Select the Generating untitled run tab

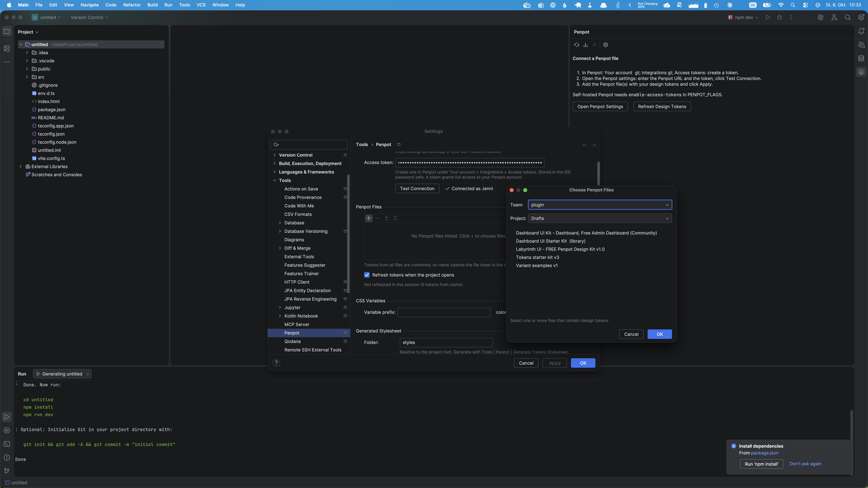(x=62, y=374)
